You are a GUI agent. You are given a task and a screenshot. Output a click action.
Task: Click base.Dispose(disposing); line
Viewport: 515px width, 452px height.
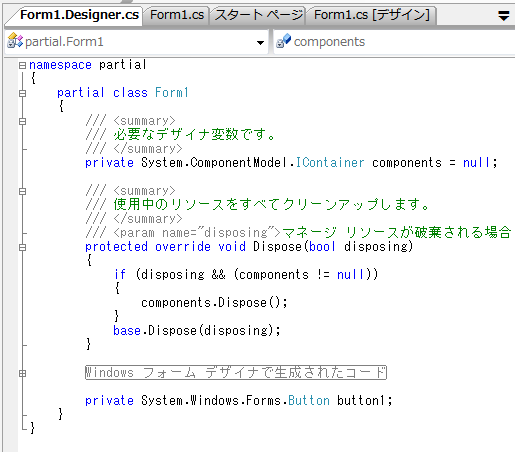[197, 331]
